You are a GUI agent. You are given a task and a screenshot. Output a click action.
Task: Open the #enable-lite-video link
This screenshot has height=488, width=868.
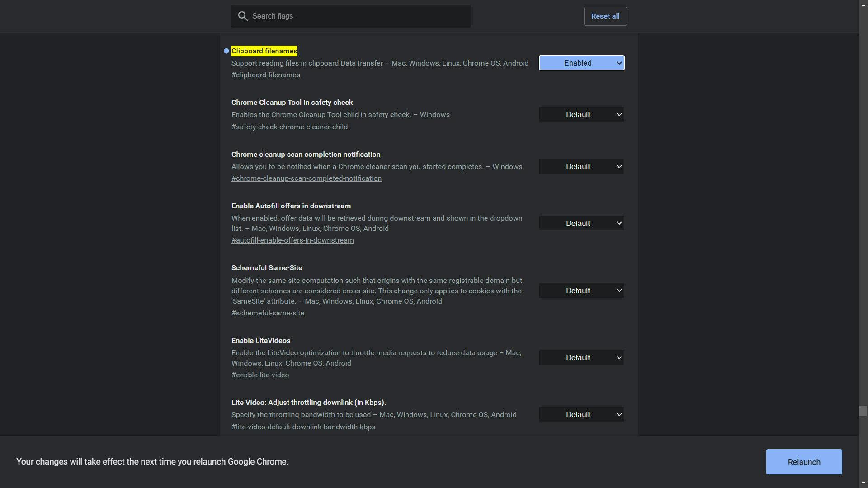(260, 375)
